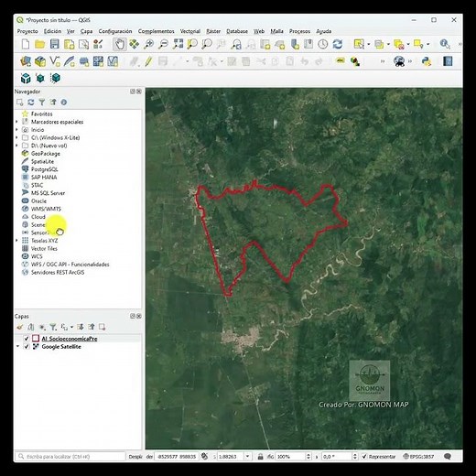Select WFS / OGC API - Funcionalidades entry

70,265
